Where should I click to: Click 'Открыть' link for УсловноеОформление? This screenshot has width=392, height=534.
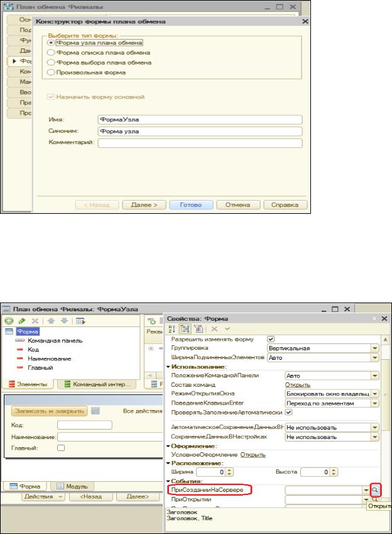[x=253, y=455]
